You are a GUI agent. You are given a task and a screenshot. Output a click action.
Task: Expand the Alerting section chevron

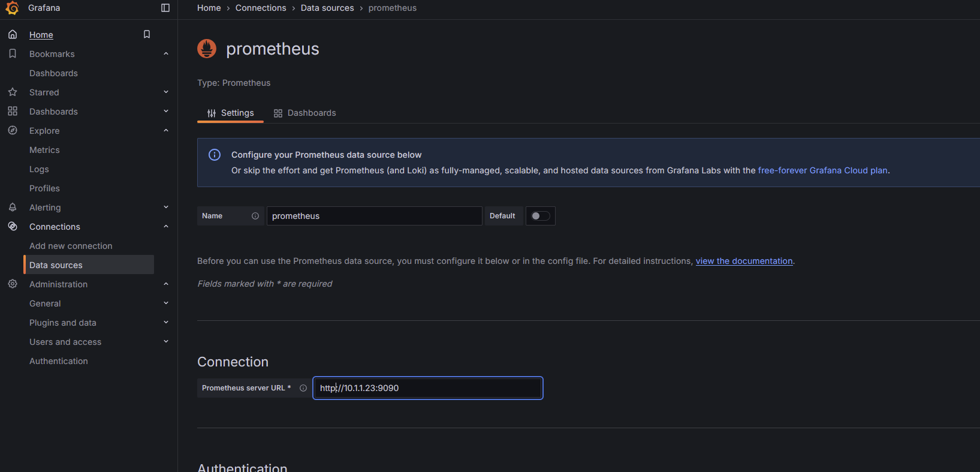(166, 207)
